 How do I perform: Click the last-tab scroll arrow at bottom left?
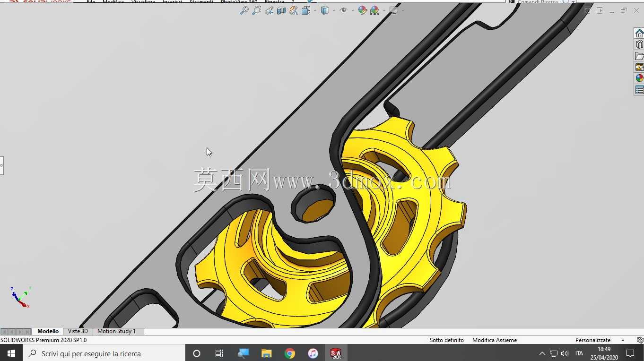click(27, 332)
